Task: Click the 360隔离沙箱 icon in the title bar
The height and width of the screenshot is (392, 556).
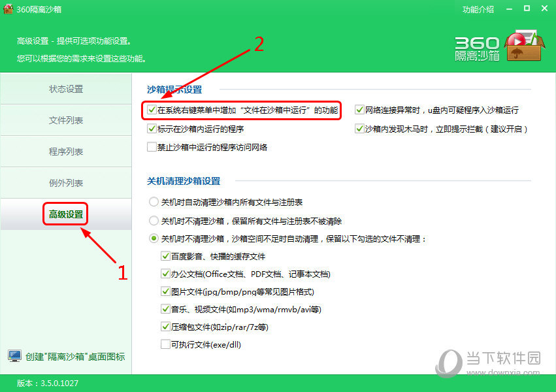Action: point(8,10)
